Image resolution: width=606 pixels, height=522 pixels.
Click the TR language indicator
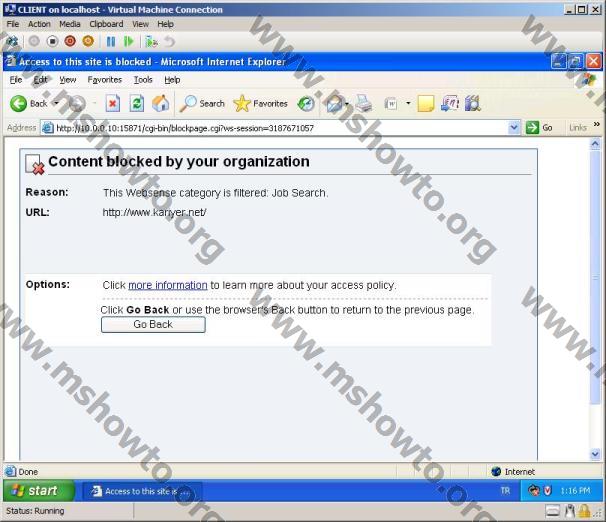point(505,491)
